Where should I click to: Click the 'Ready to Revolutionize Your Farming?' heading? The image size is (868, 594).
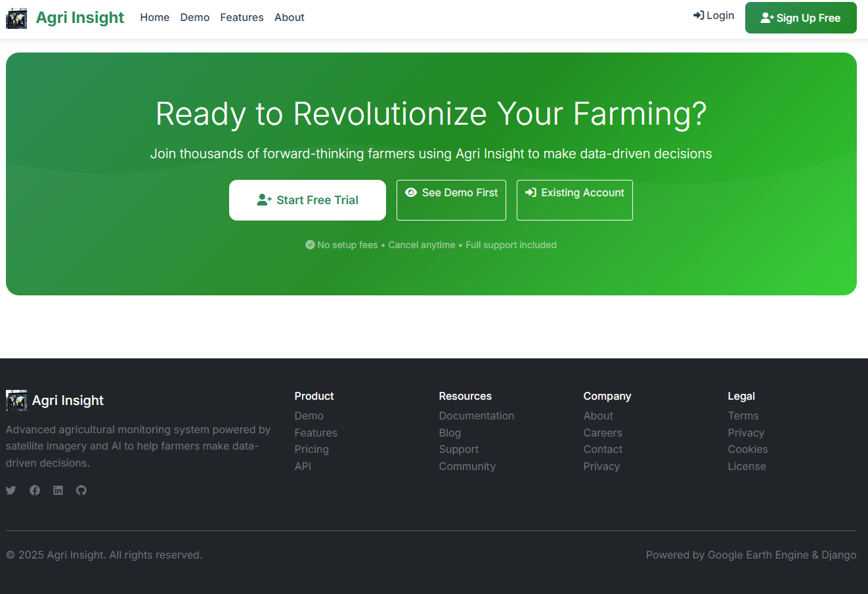click(431, 114)
